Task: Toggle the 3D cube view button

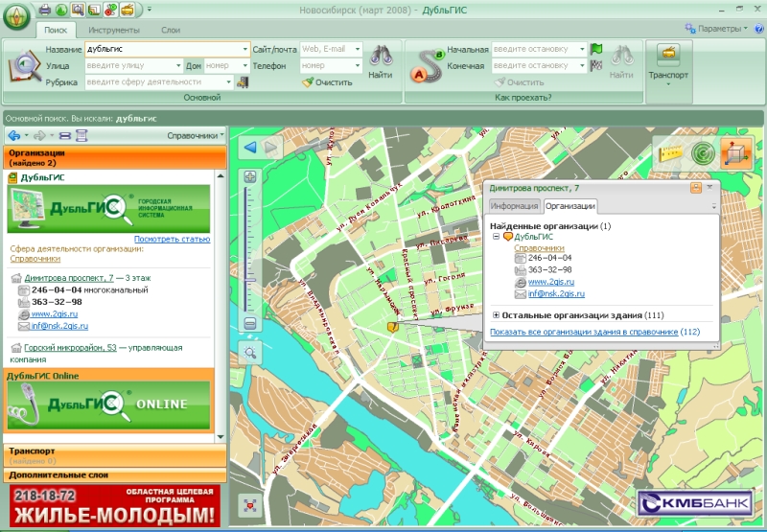Action: (735, 153)
